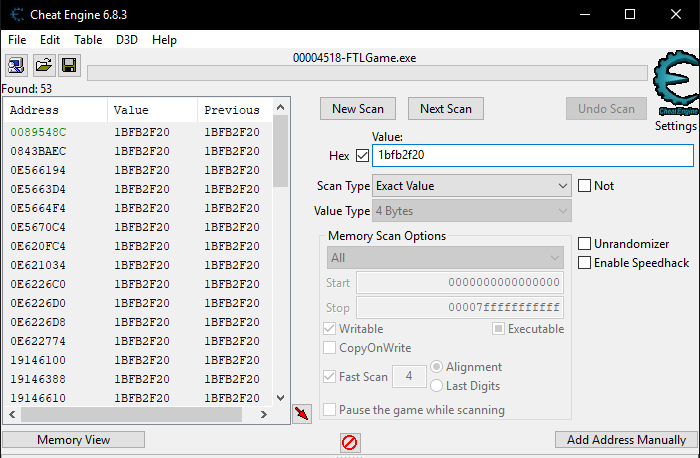
Task: Click the red arrow copy-to-address-list icon
Action: [302, 414]
